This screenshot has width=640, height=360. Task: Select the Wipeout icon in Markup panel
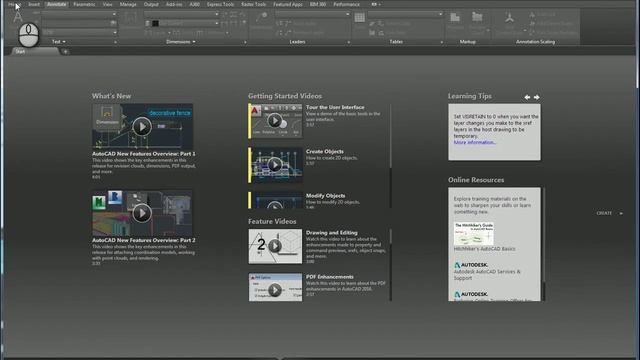[x=455, y=17]
